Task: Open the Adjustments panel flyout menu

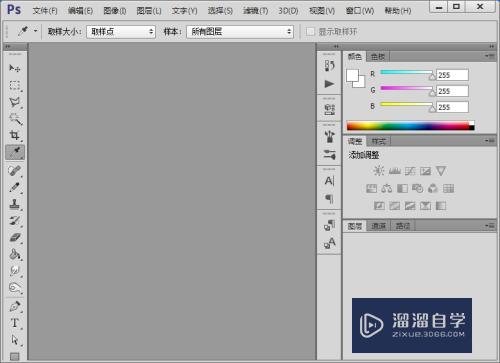Action: tap(490, 141)
